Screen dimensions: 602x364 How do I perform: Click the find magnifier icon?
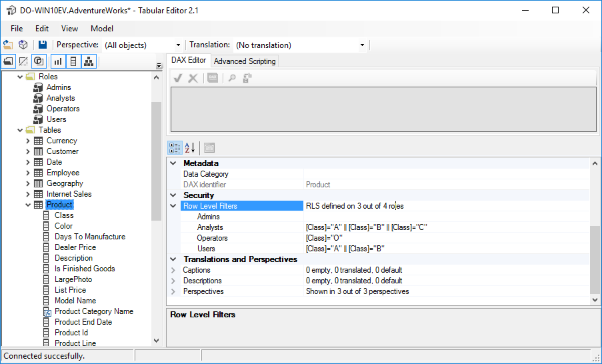(232, 78)
